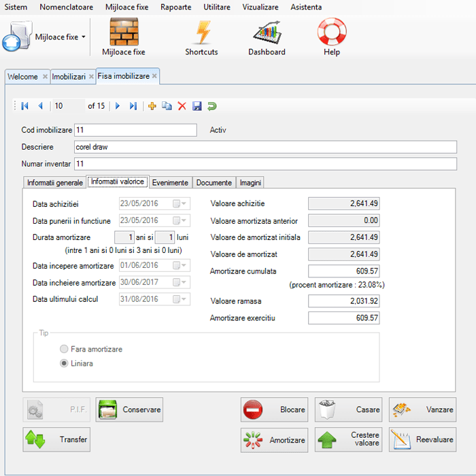Image resolution: width=476 pixels, height=476 pixels.
Task: Expand the Mijloace fixe toolbar dropdown arrow
Action: click(x=84, y=37)
